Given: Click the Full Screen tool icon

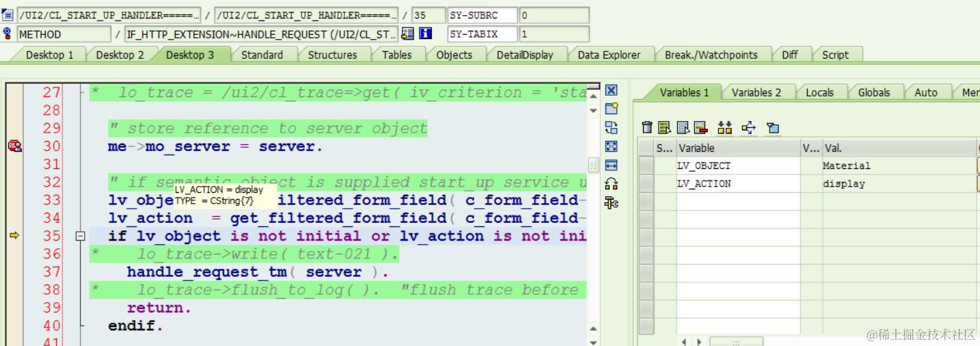Looking at the screenshot, I should click(x=612, y=146).
